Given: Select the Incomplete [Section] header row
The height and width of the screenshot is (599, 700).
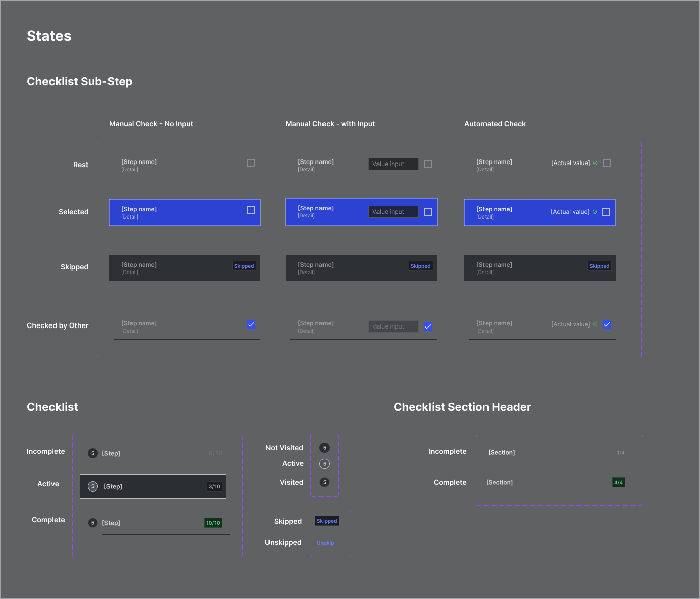Looking at the screenshot, I should (x=556, y=452).
